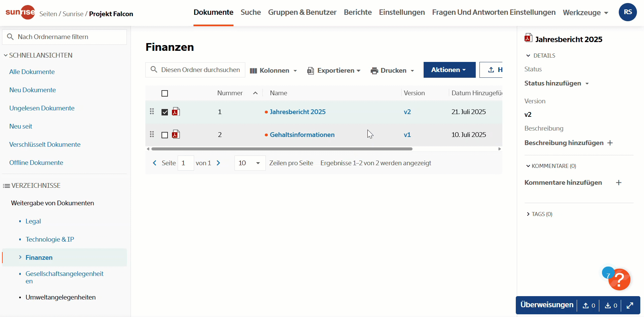Screen dimensions: 644x317
Task: Open Offline Dokumente quick view
Action: 36,163
